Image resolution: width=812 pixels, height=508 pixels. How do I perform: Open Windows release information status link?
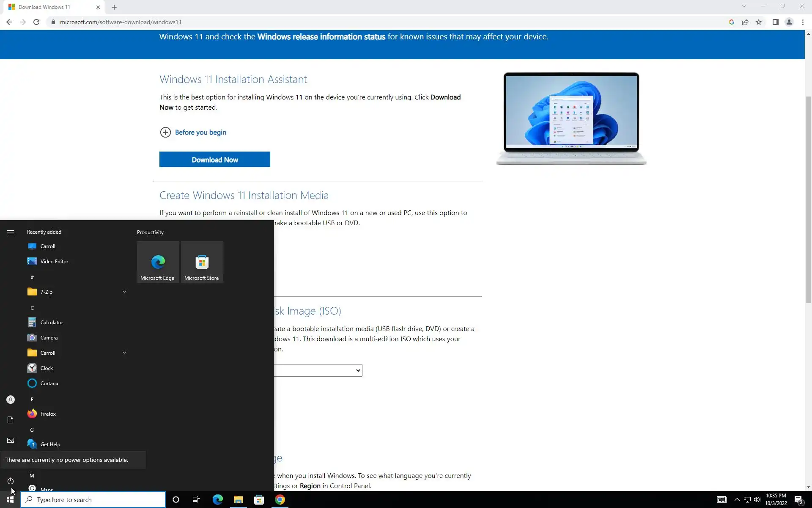pos(321,37)
